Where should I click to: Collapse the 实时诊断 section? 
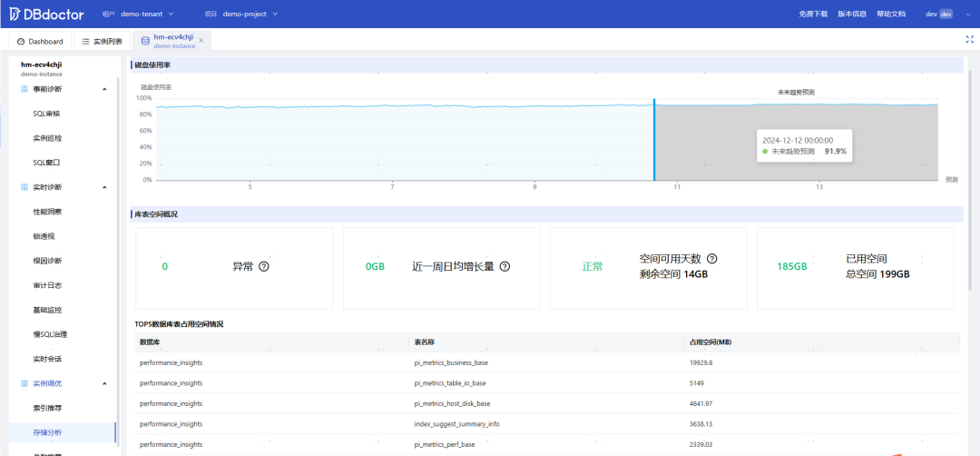pos(104,187)
